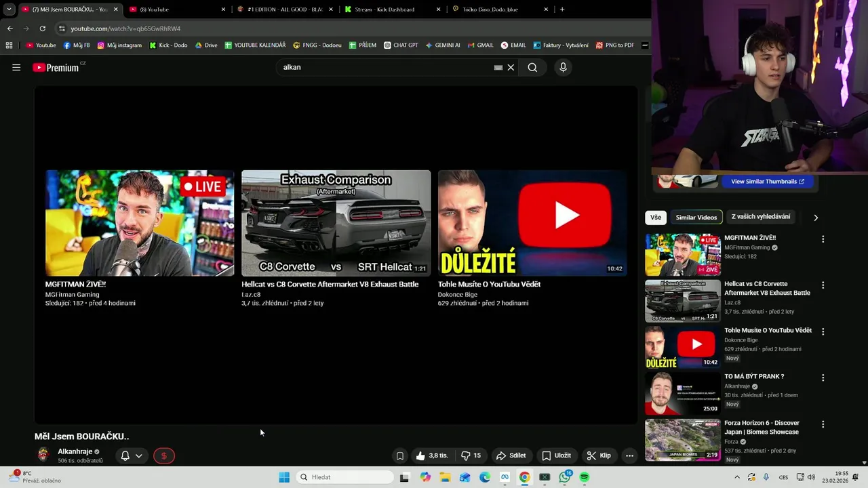
Task: Open the tab search dropdown arrow
Action: click(9, 9)
